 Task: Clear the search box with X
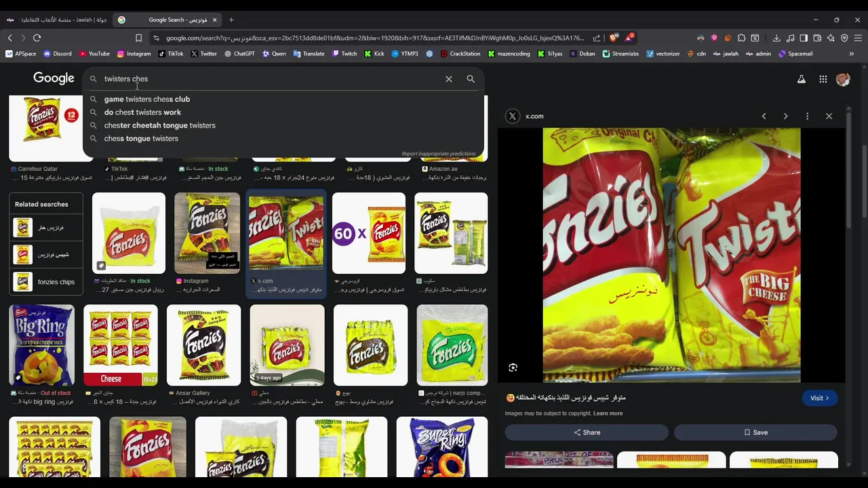[x=449, y=79]
